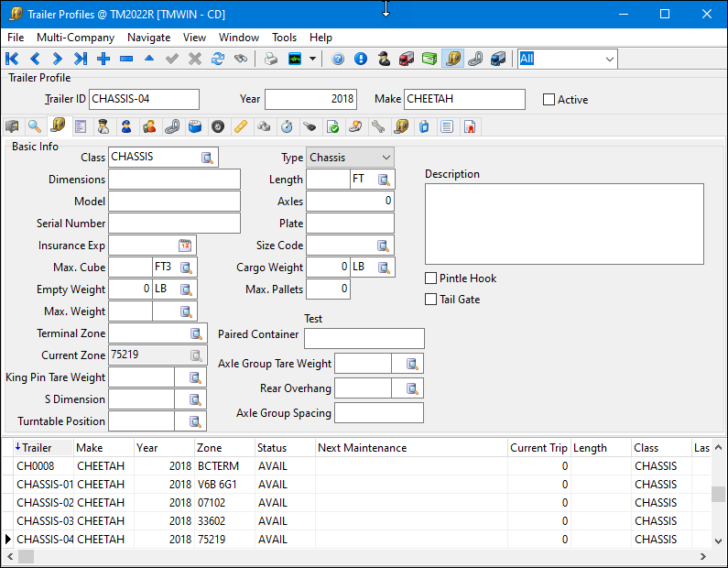728x568 pixels.
Task: Click the blue help question mark icon
Action: click(338, 60)
